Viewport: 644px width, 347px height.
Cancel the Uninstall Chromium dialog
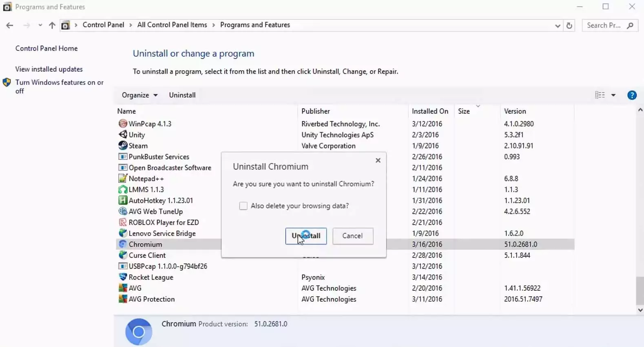click(353, 236)
